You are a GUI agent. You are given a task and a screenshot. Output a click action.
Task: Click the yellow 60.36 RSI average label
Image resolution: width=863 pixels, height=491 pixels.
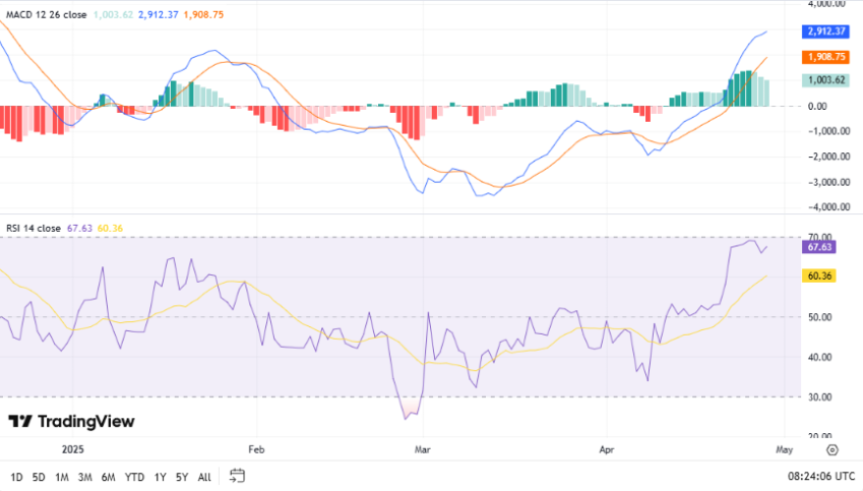(820, 275)
